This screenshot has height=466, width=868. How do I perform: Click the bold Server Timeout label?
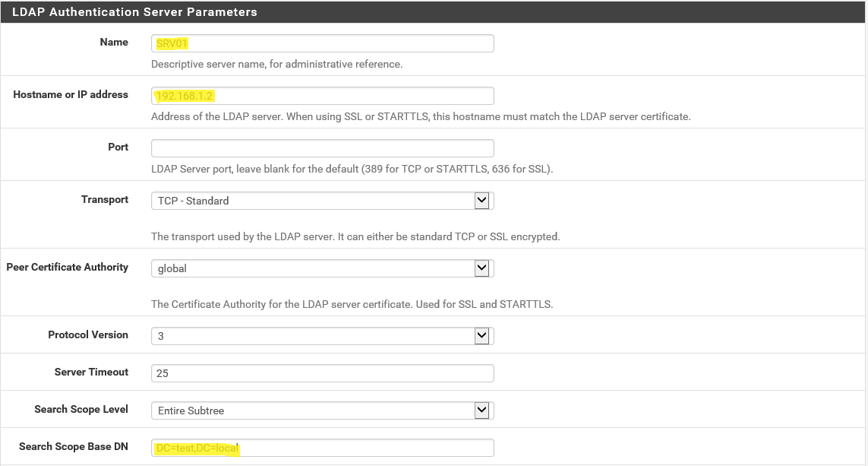[91, 372]
